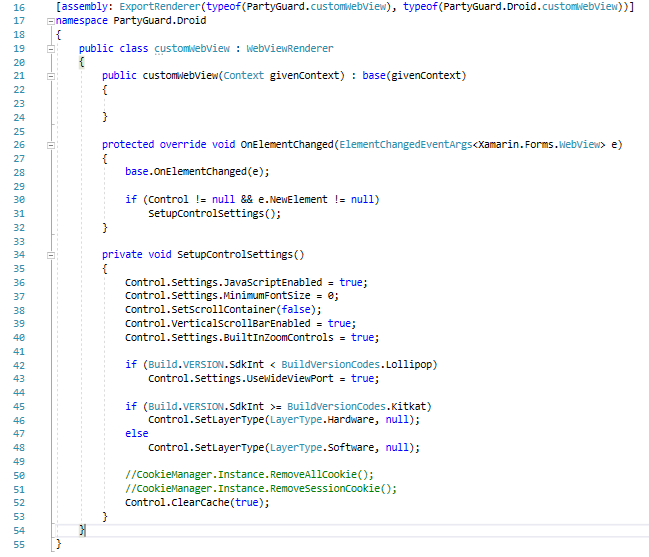The width and height of the screenshot is (649, 557).
Task: Click line number 54
Action: point(19,531)
